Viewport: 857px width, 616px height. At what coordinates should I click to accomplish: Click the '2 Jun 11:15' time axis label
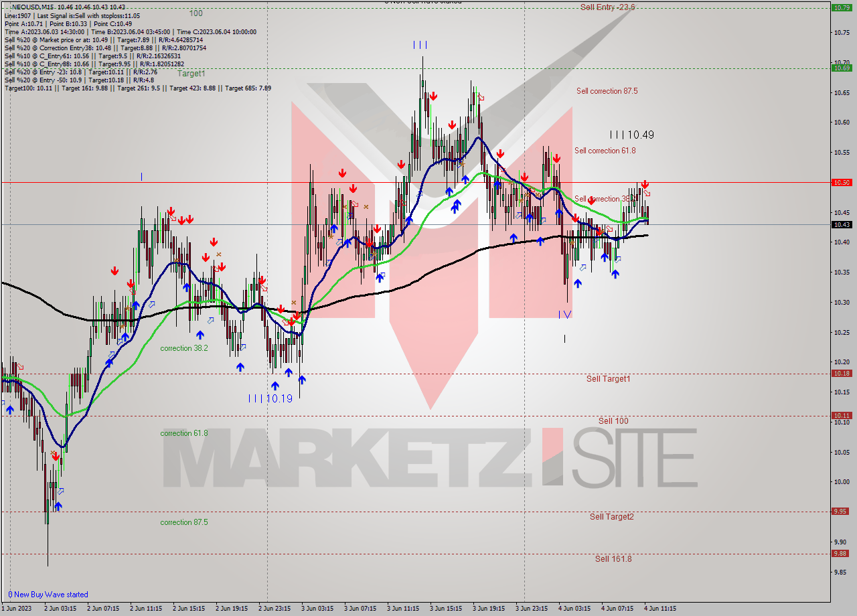[145, 609]
